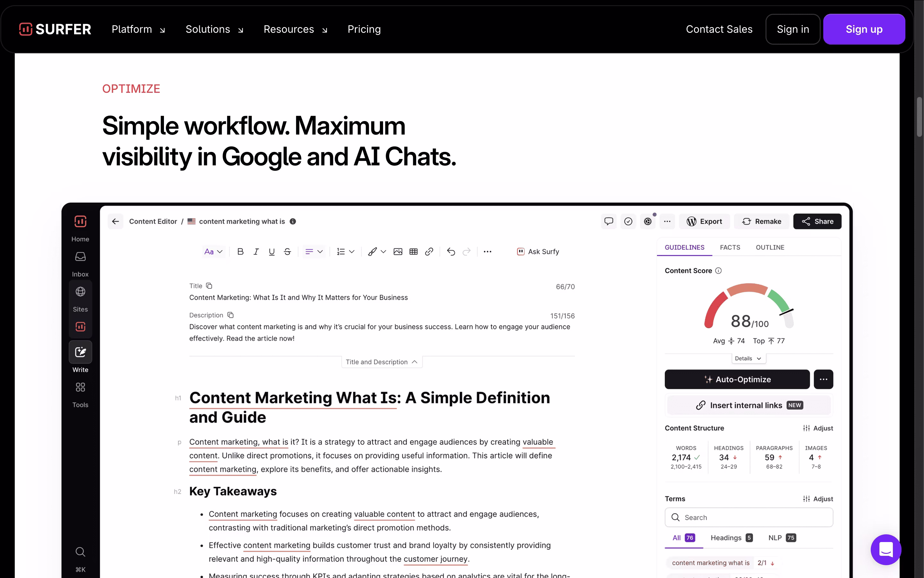Copy the Title using its copy icon

pos(209,286)
